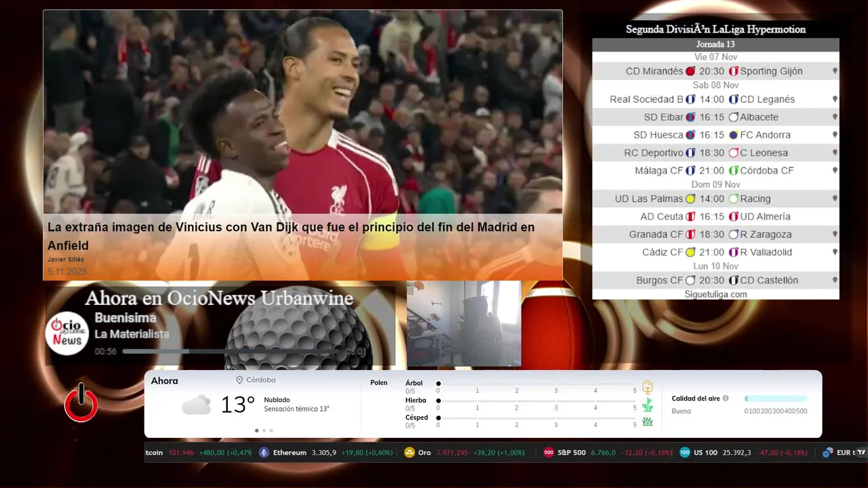
Task: Click the 'La Materialista' artist text
Action: 132,334
